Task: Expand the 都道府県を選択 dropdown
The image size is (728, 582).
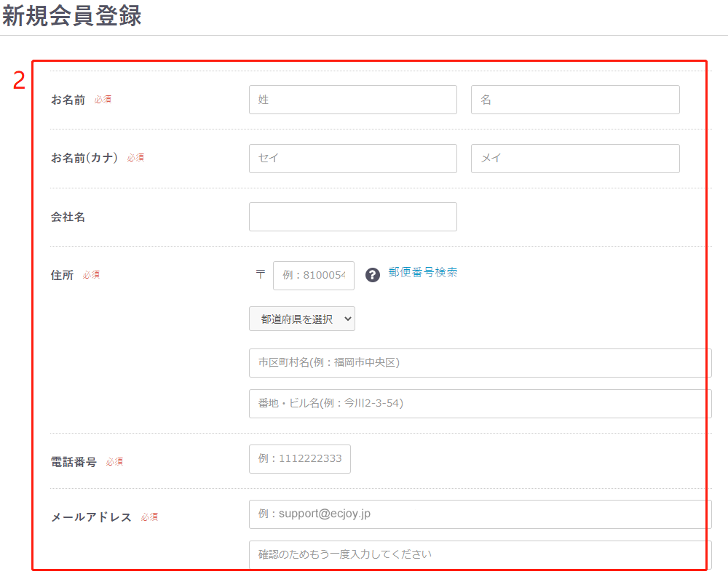Action: coord(301,319)
